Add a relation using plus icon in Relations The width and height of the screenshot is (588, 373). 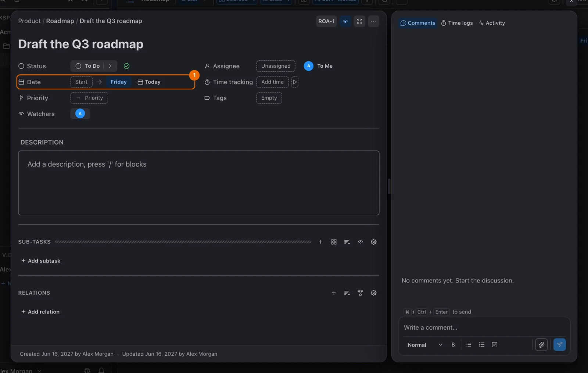coord(334,293)
